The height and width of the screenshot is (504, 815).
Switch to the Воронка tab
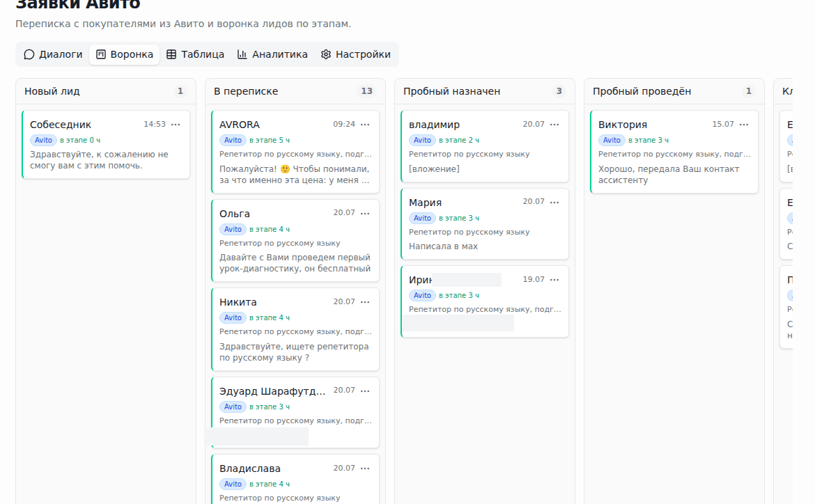(124, 54)
